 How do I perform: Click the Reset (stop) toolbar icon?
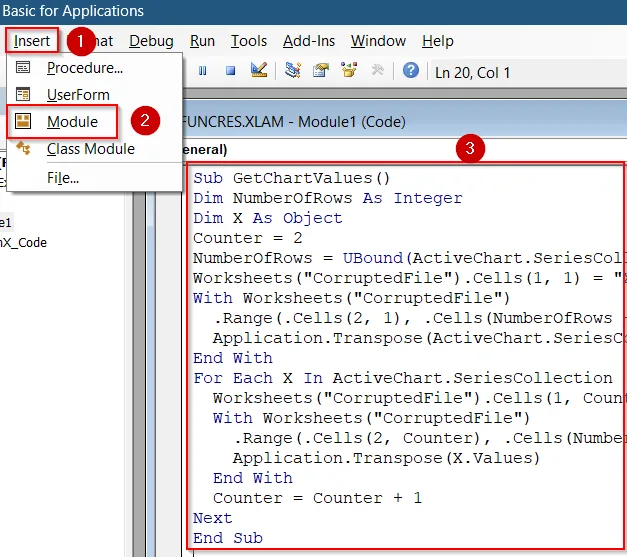click(230, 71)
